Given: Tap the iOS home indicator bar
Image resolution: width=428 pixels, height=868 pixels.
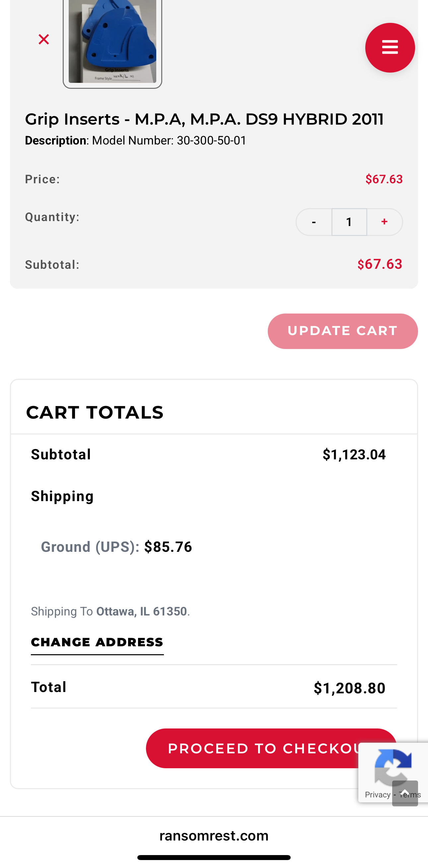Looking at the screenshot, I should (x=214, y=857).
